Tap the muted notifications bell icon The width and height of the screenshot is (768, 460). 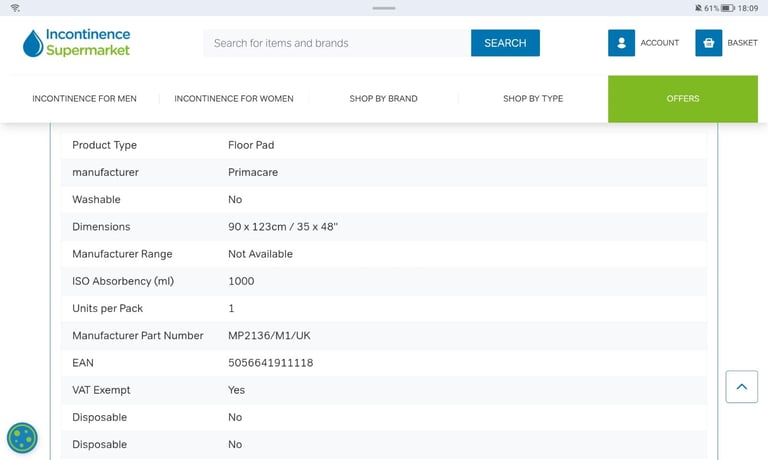(698, 8)
